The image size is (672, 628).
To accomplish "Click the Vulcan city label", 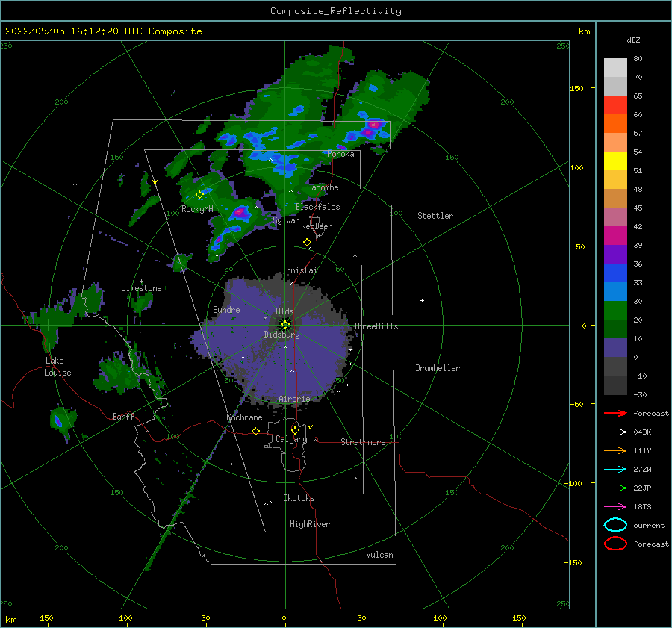I will (x=380, y=555).
